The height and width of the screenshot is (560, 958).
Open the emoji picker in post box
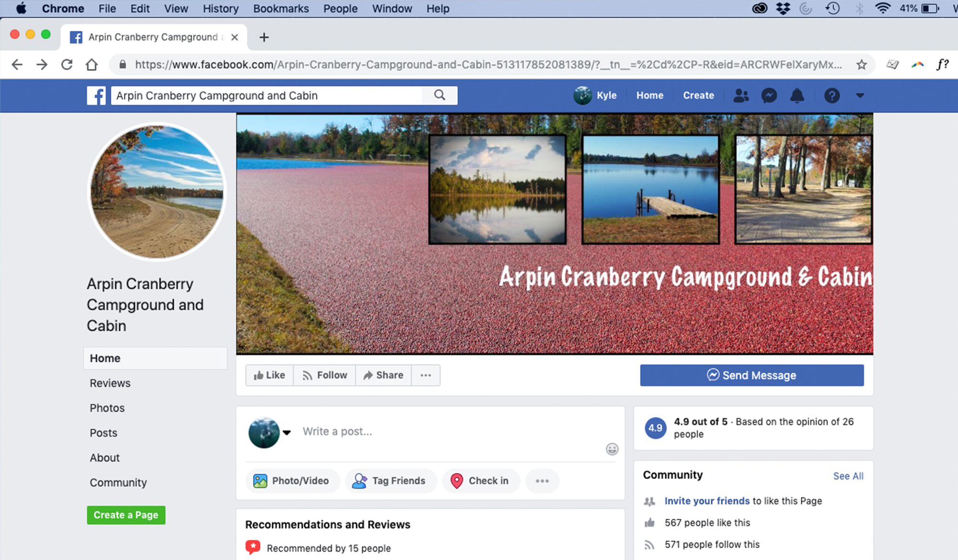612,449
